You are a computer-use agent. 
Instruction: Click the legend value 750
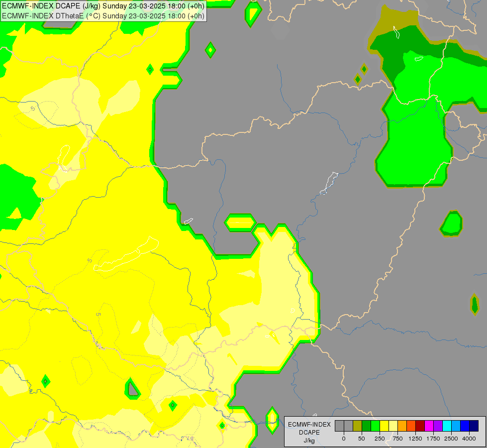coord(397,439)
